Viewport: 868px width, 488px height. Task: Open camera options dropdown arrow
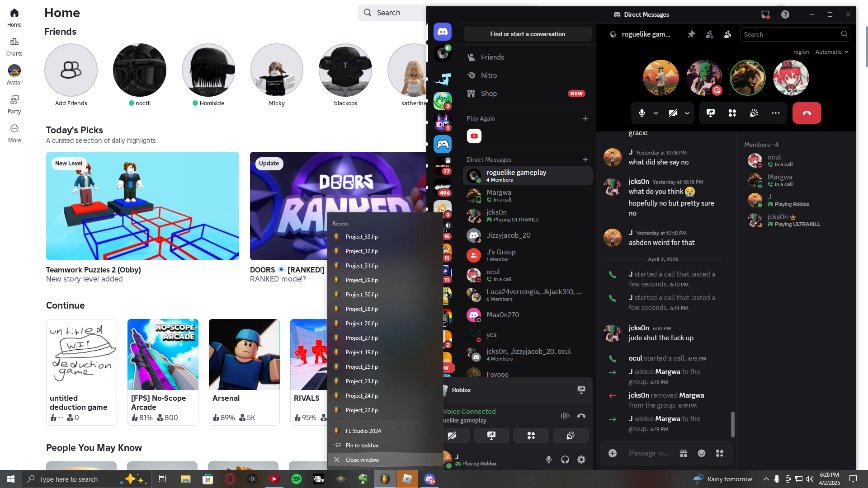point(687,113)
